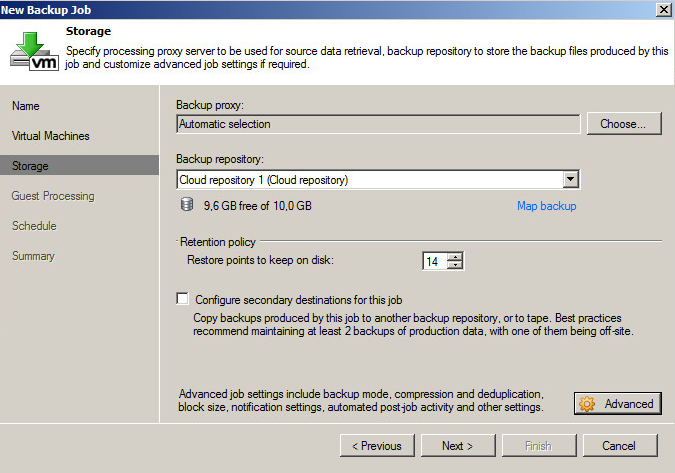The height and width of the screenshot is (473, 675).
Task: Close the New Backup Job dialog
Action: pyautogui.click(x=663, y=9)
